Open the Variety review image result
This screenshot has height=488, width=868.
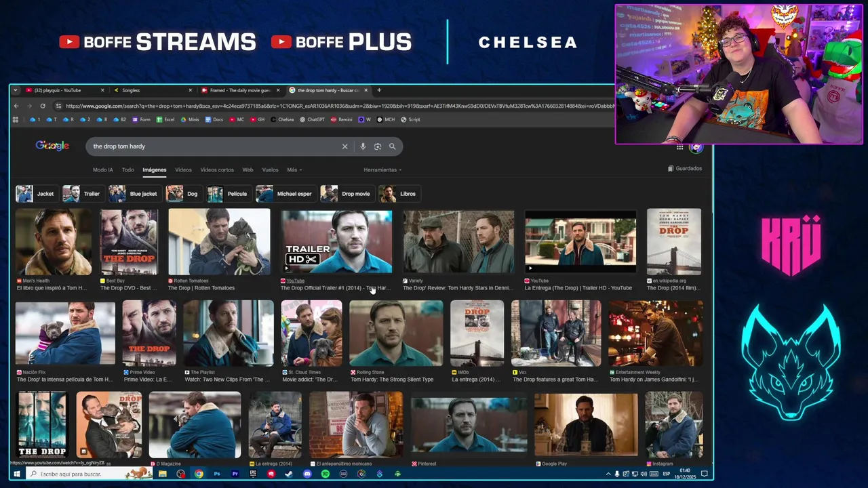458,242
